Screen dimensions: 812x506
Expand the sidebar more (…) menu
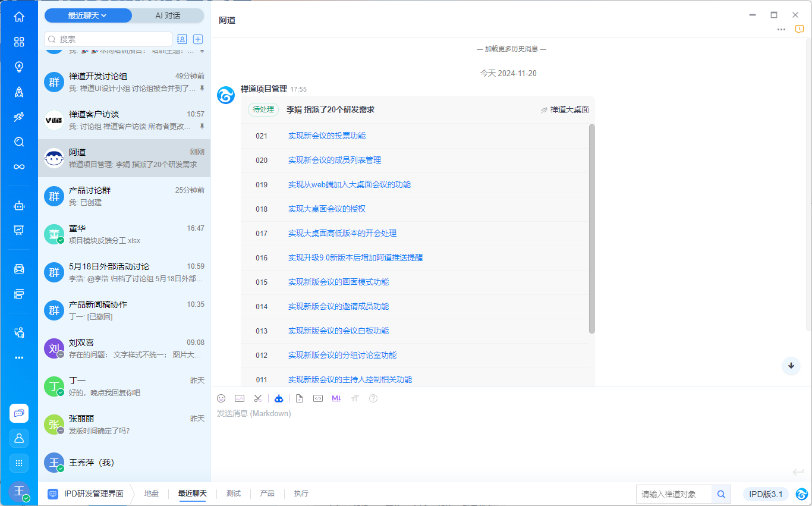click(x=19, y=357)
